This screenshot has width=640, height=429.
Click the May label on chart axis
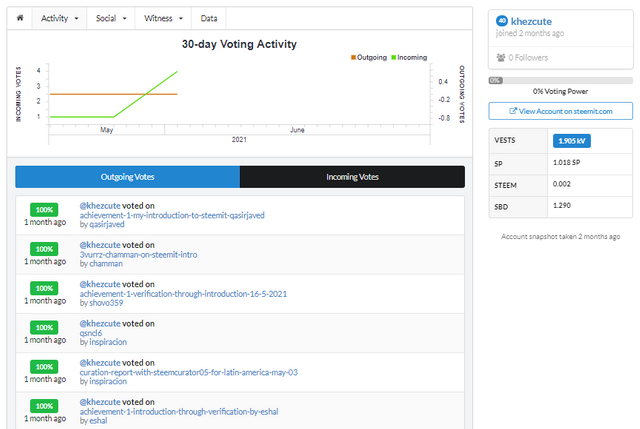[x=107, y=130]
